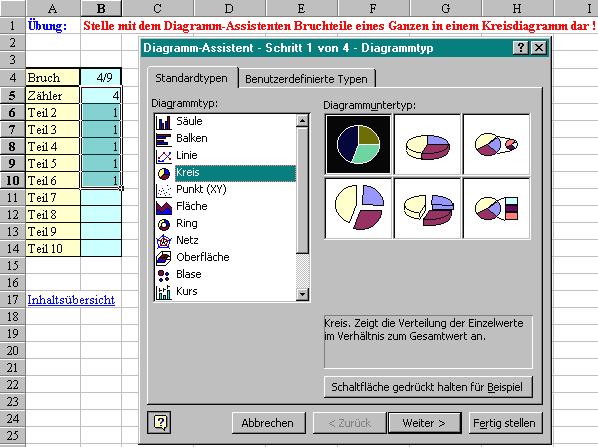Select row header 1
The image size is (598, 447).
pos(13,26)
